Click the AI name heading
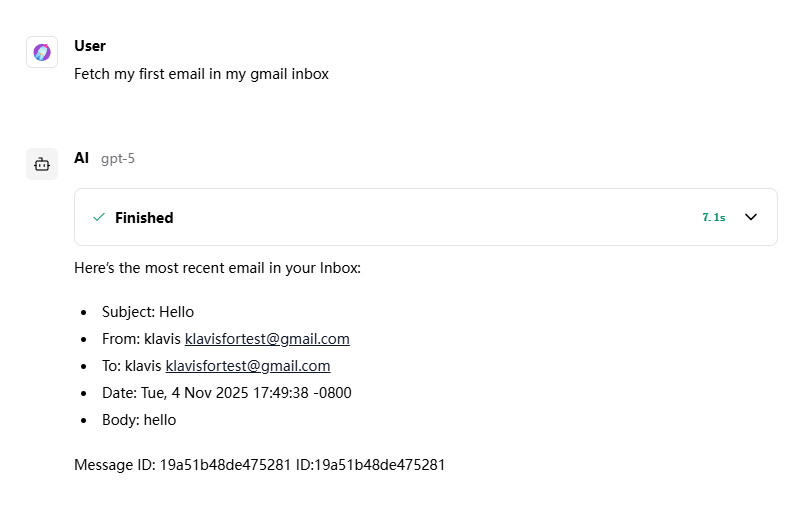Image resolution: width=803 pixels, height=522 pixels. pos(81,158)
